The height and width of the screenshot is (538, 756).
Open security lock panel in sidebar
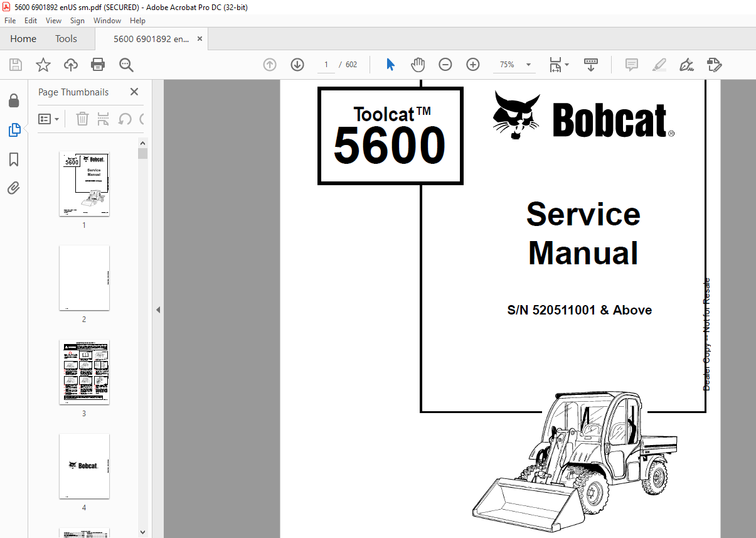[x=14, y=100]
